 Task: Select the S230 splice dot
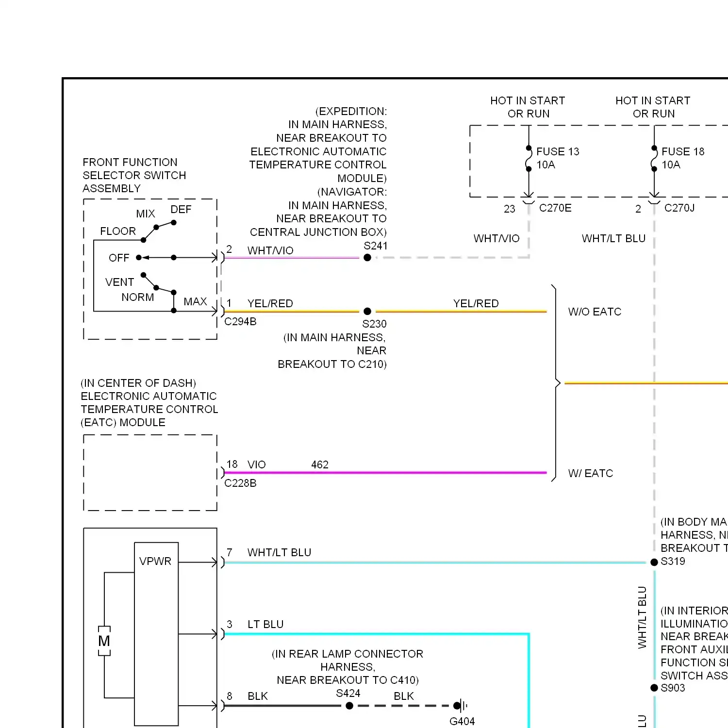[x=367, y=311]
